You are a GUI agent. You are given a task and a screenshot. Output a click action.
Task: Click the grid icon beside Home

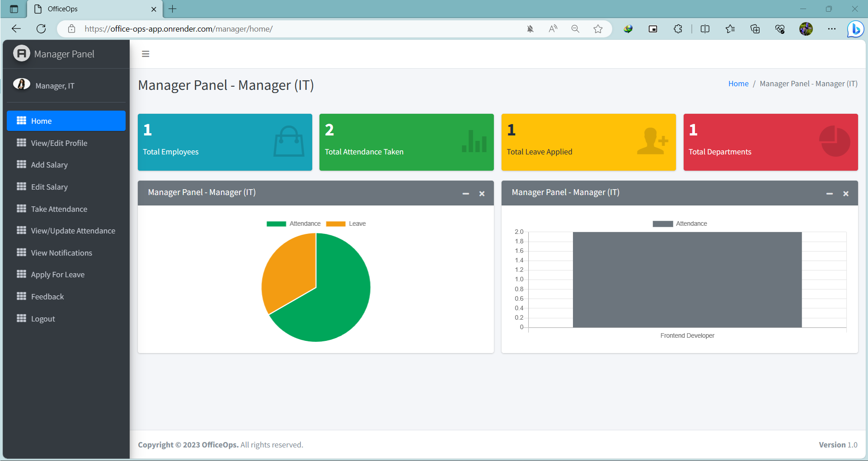pyautogui.click(x=21, y=121)
